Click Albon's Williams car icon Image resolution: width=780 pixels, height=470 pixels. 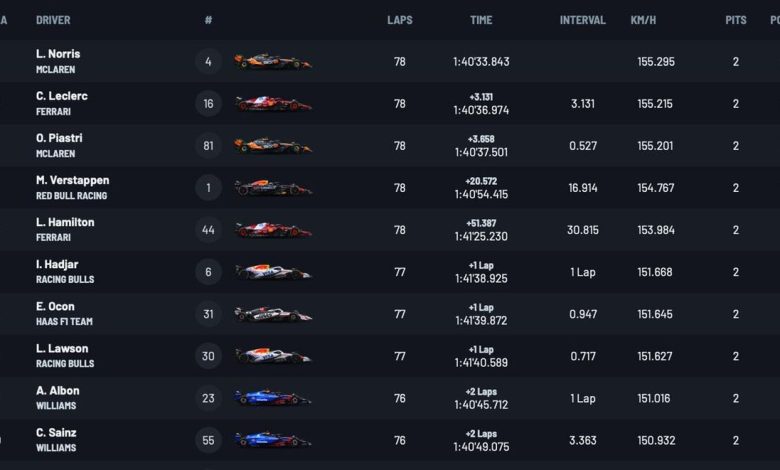tap(273, 398)
